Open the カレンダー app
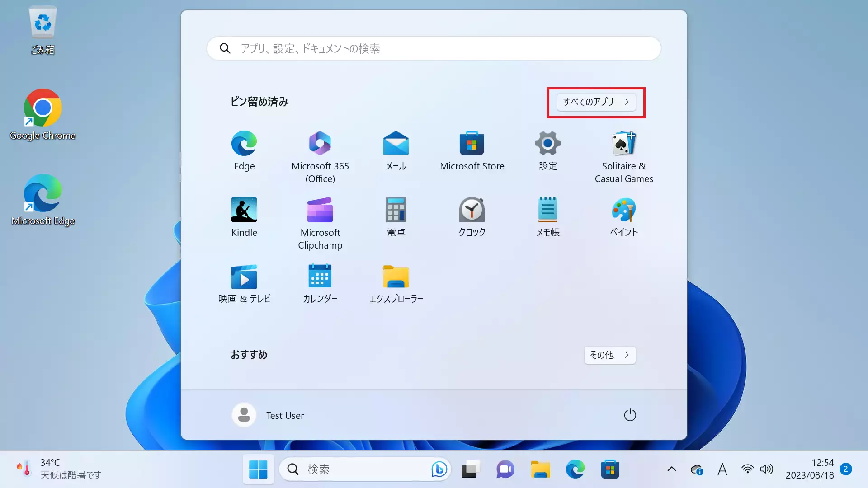 click(x=320, y=284)
